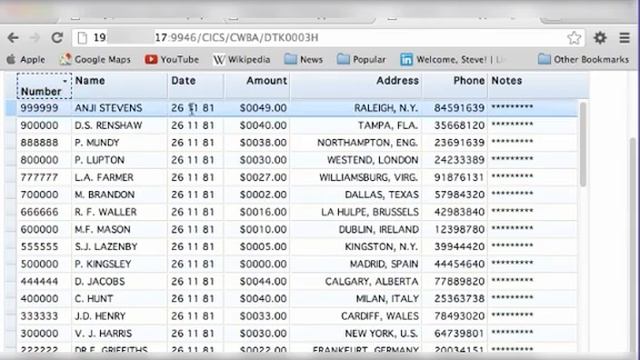Click the row number 777777
This screenshot has height=360, width=640.
click(x=40, y=178)
